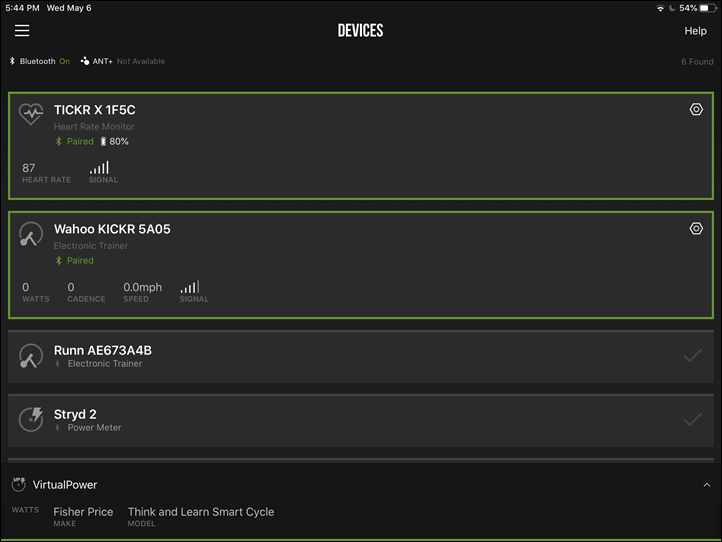Viewport: 722px width, 542px height.
Task: Open the Help link
Action: click(695, 31)
